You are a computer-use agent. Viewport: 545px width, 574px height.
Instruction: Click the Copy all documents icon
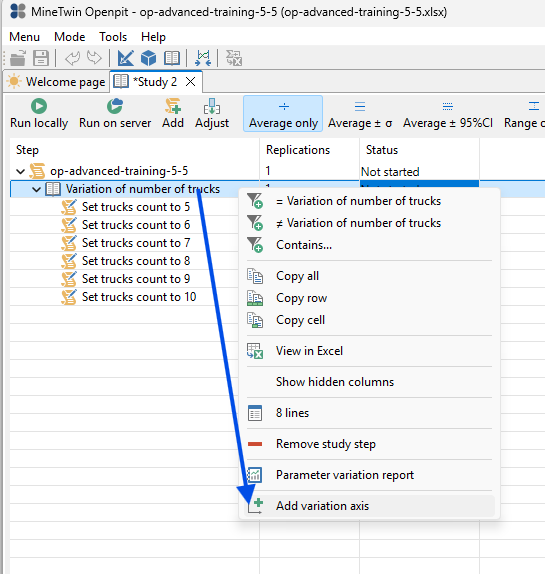click(255, 276)
